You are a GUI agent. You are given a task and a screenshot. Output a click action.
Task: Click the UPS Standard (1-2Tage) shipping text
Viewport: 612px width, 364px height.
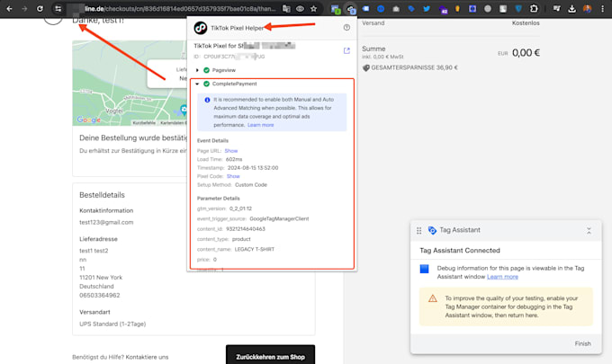tap(112, 324)
